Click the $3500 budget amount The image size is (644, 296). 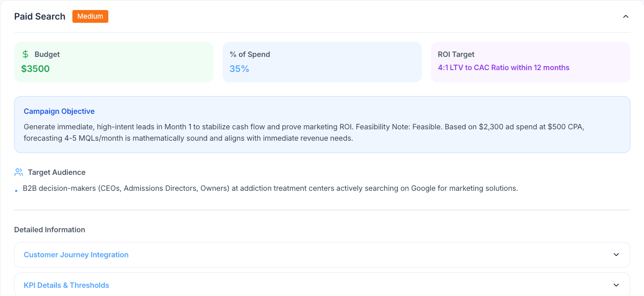coord(35,68)
